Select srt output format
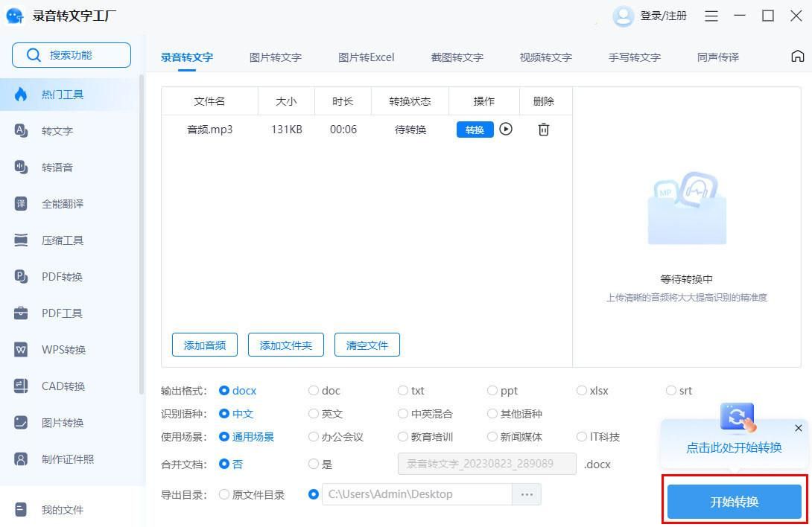The width and height of the screenshot is (812, 527). coord(671,390)
